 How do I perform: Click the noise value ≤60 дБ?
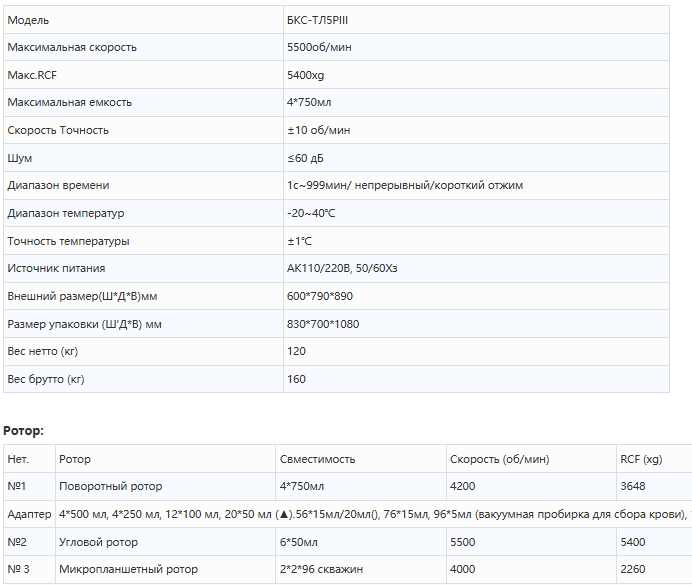click(x=305, y=158)
